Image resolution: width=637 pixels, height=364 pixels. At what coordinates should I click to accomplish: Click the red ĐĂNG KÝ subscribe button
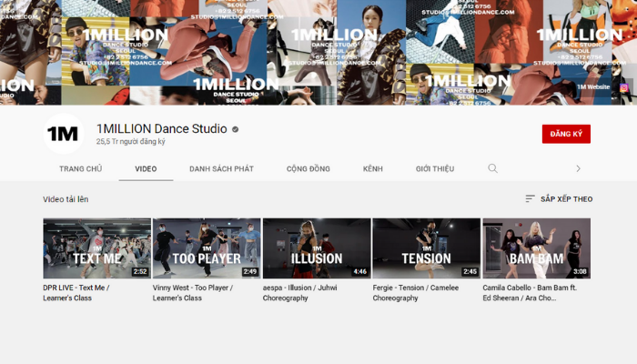(566, 134)
